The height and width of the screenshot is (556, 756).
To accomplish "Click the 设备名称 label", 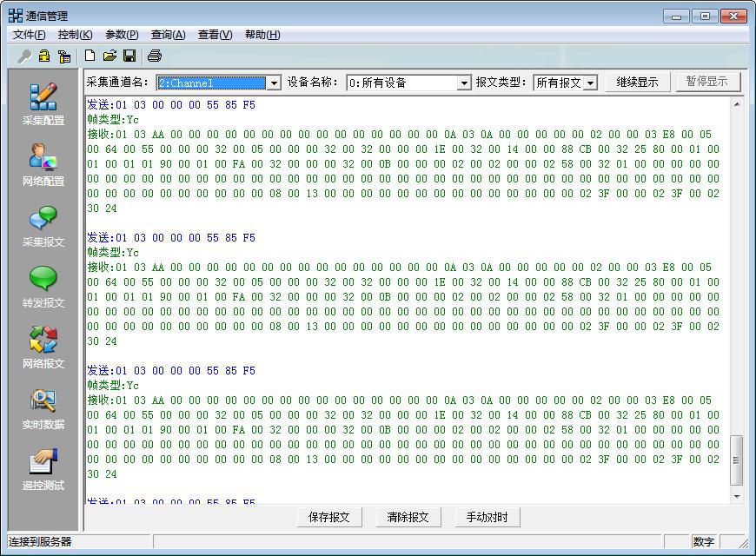I will [x=313, y=82].
